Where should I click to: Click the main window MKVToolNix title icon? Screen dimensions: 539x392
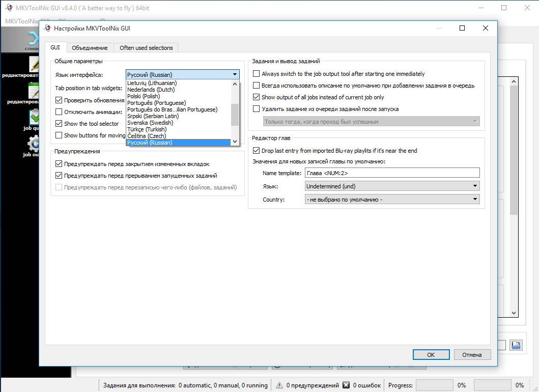coord(9,8)
